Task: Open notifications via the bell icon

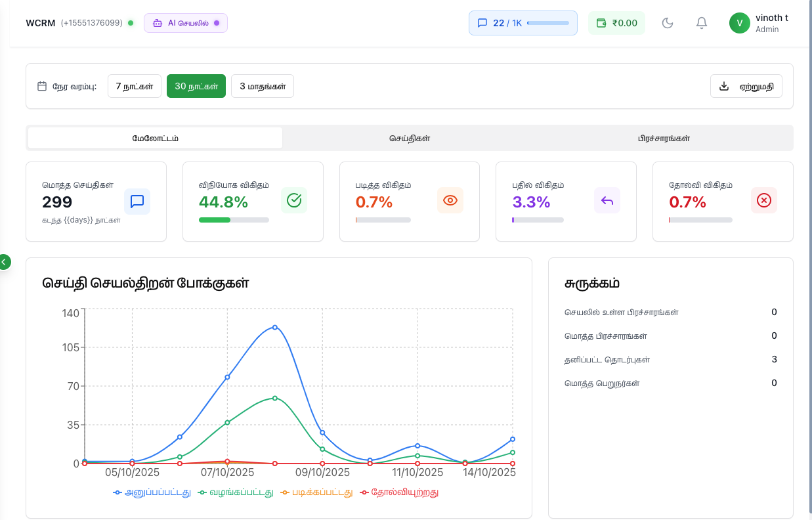Action: [x=702, y=23]
